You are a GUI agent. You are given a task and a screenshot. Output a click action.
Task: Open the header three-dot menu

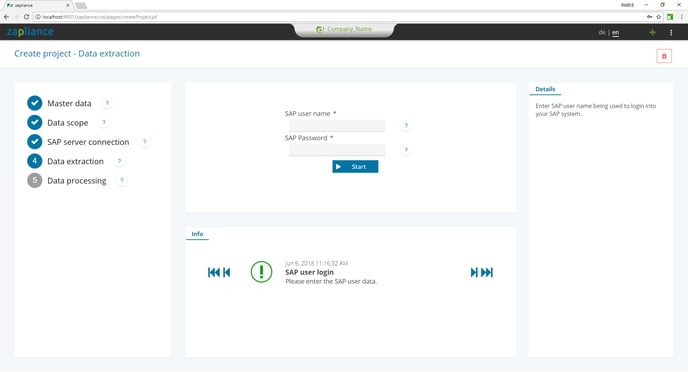click(671, 32)
